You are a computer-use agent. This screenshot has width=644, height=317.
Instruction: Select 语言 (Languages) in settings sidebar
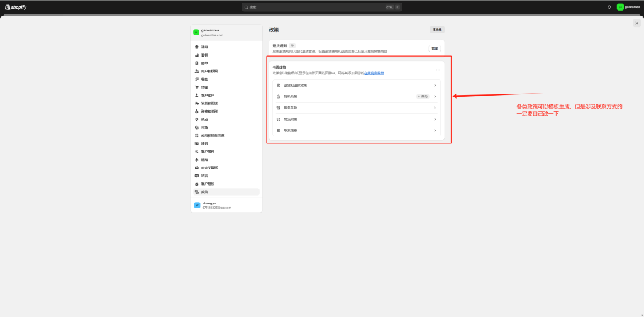click(204, 175)
